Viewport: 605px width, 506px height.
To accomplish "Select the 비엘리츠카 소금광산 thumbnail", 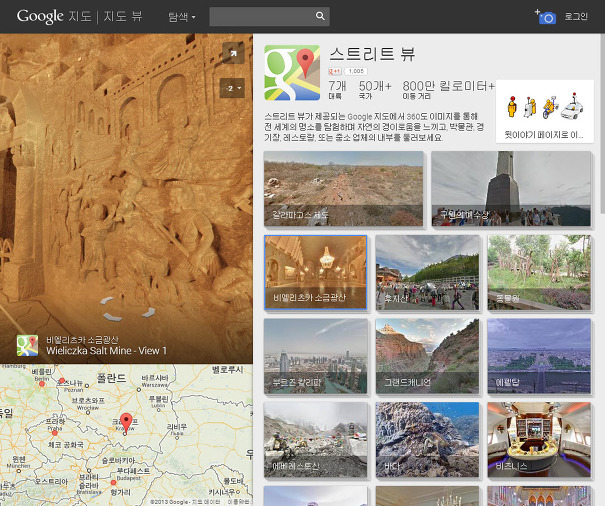I will point(315,273).
